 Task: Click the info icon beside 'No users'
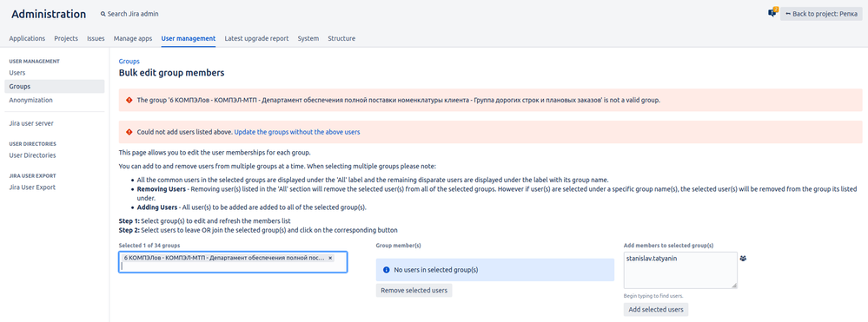pos(387,270)
